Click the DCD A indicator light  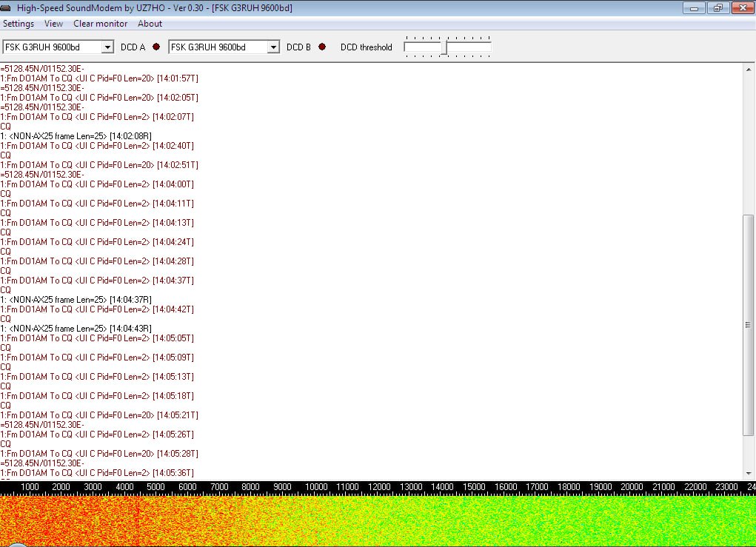(156, 47)
